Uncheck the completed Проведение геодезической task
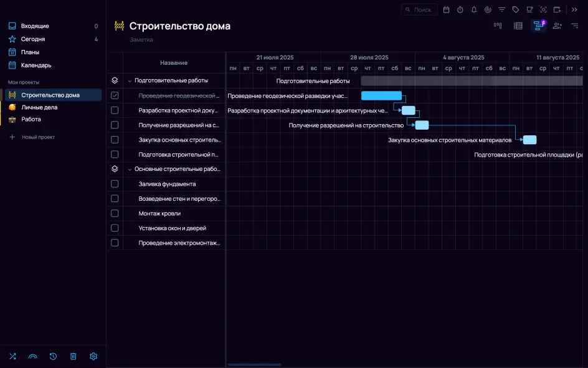588x368 pixels. (115, 95)
